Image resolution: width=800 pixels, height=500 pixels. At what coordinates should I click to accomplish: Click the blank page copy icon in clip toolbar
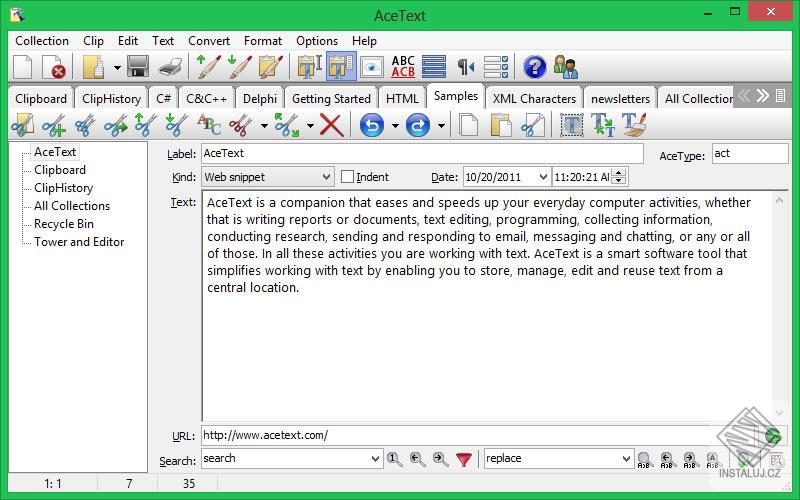[468, 125]
